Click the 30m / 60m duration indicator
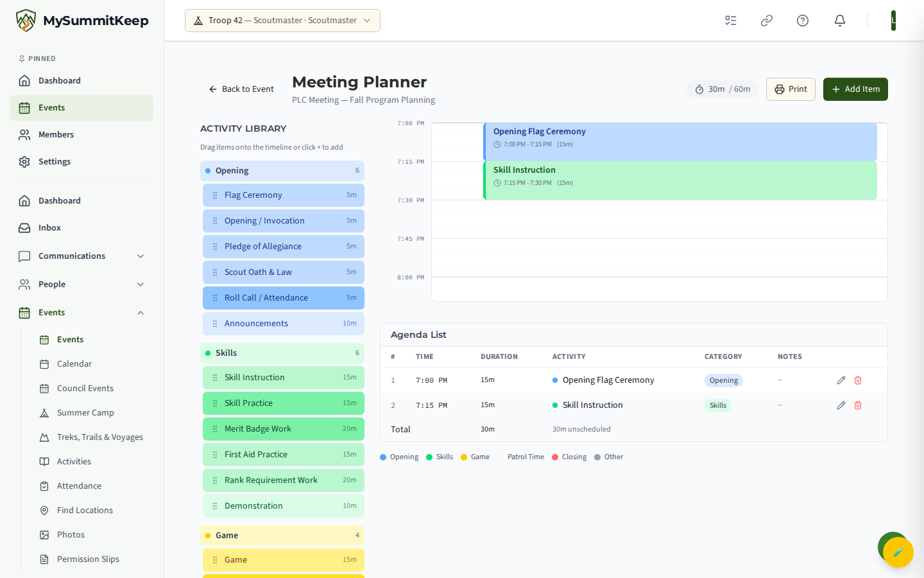 pos(723,89)
